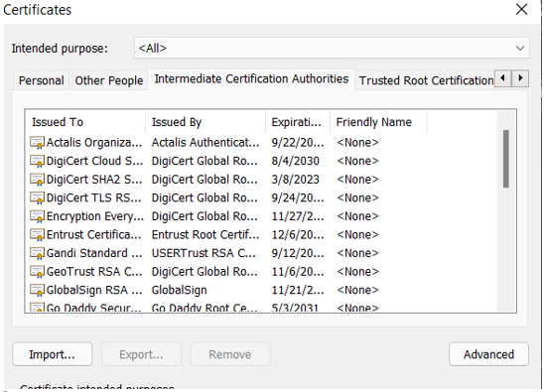Image resolution: width=544 pixels, height=392 pixels.
Task: Click the DigiCert SHA2 certificate icon
Action: coord(37,180)
